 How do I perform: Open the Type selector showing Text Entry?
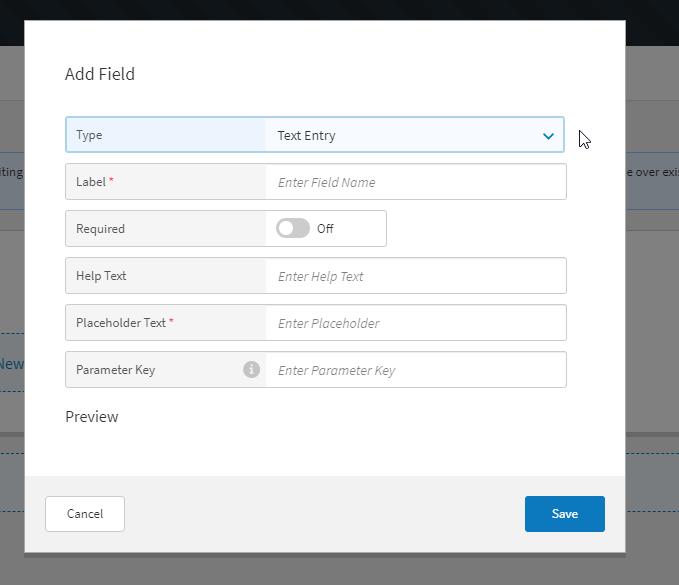(400, 136)
